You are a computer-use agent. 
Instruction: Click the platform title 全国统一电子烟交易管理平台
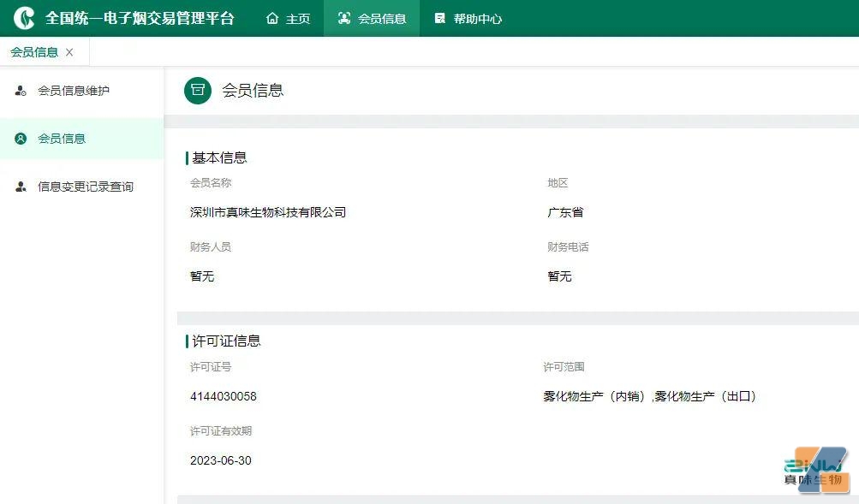(x=140, y=18)
